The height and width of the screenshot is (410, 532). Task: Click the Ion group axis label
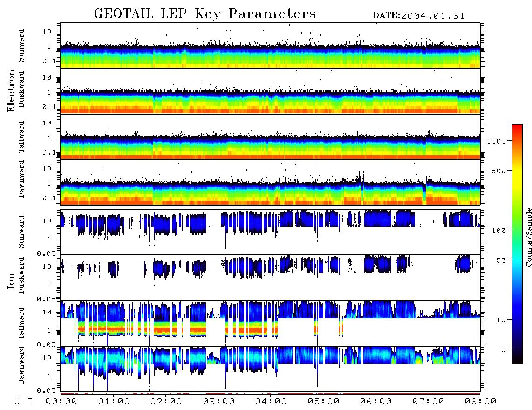point(11,280)
